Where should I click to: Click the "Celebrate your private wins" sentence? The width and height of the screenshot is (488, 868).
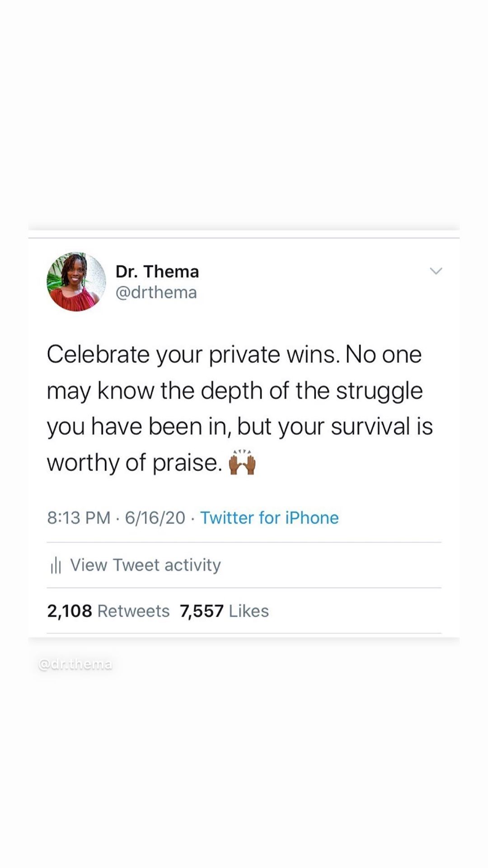pyautogui.click(x=193, y=354)
